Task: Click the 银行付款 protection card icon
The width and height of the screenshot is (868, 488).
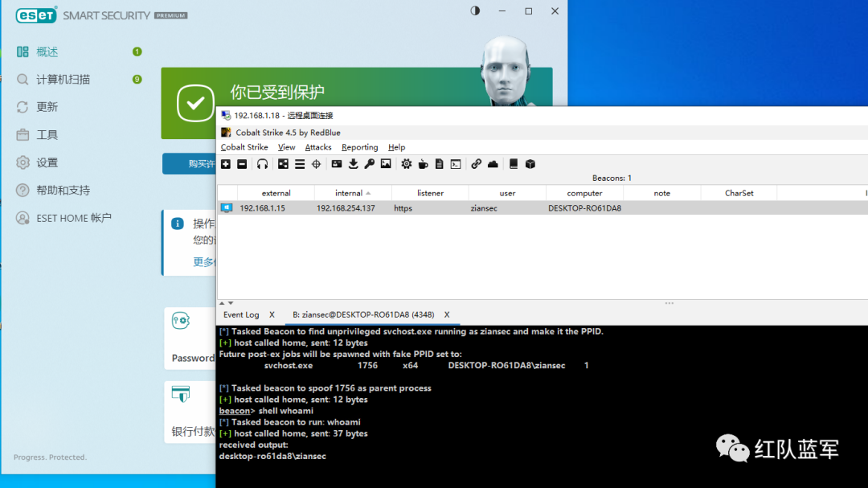Action: click(181, 394)
